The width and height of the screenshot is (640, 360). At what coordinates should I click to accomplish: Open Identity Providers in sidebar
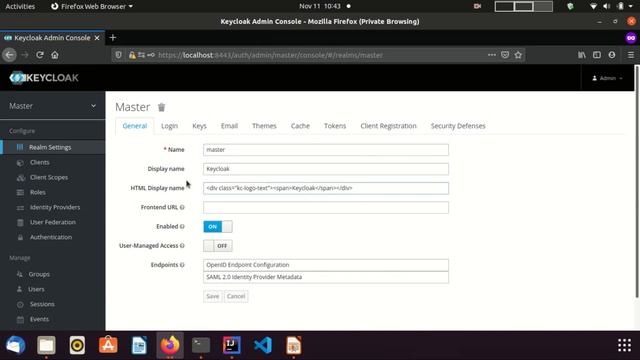[55, 207]
